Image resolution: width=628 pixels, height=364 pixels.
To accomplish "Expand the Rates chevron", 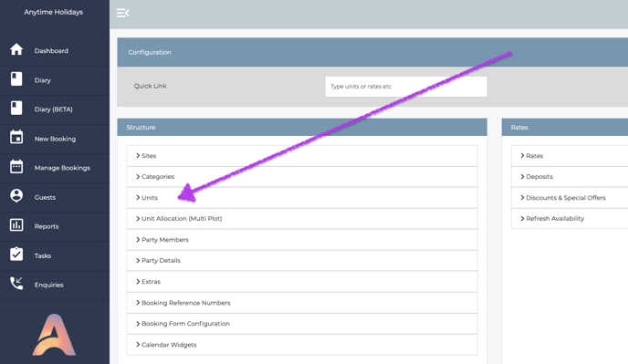I will (x=522, y=155).
